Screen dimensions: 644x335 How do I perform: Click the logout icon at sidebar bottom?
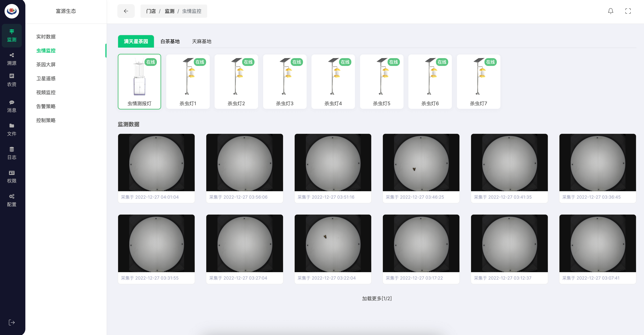pyautogui.click(x=12, y=323)
